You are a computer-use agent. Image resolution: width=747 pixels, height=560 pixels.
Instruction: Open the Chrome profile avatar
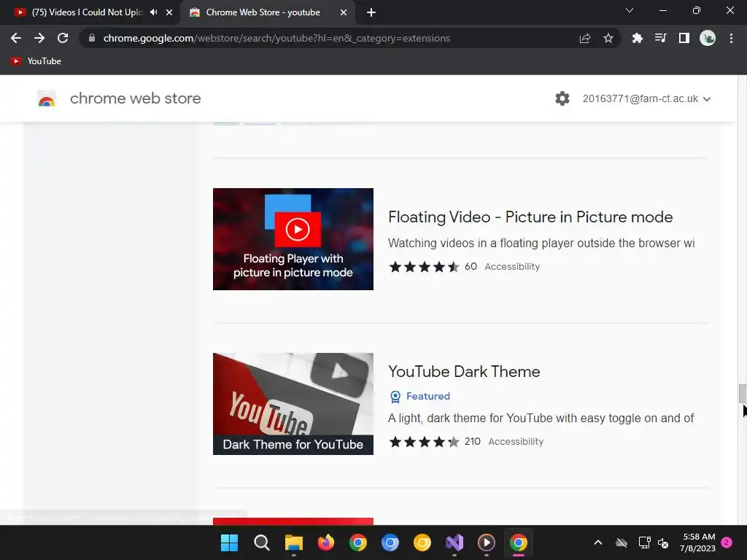(708, 38)
